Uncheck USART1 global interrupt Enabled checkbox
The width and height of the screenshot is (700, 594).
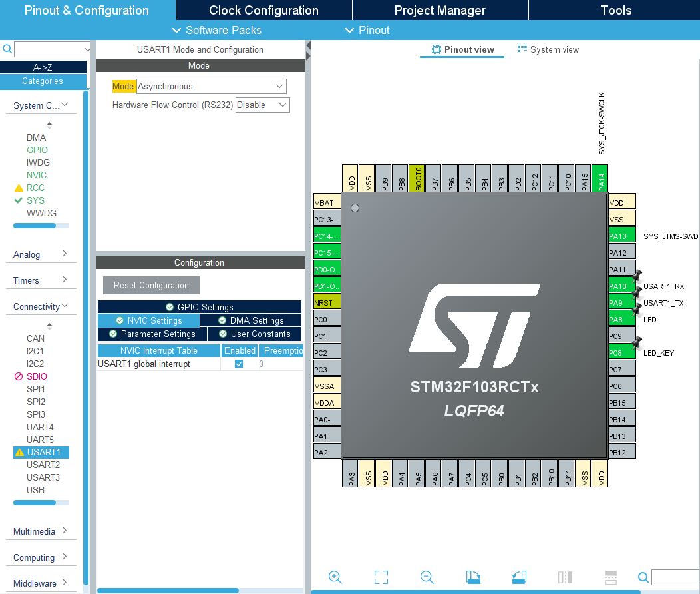(x=239, y=364)
